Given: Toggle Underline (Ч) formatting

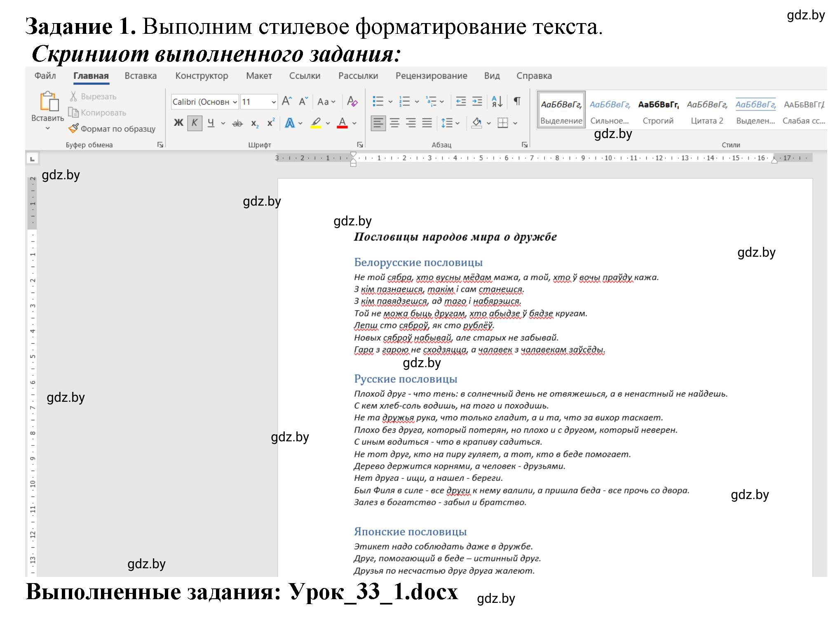Looking at the screenshot, I should click(211, 123).
